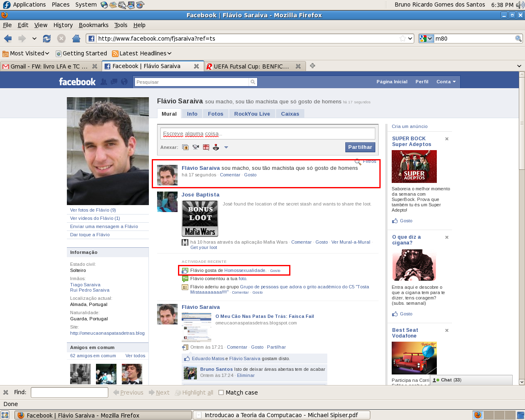Click the volume speaker icon in top panel
Image resolution: width=525 pixels, height=420 pixels.
click(520, 5)
